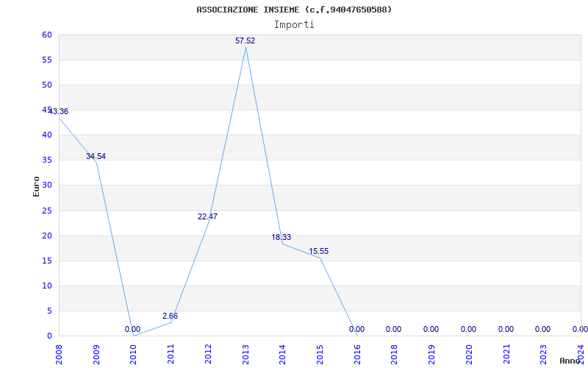This screenshot has width=588, height=368.
Task: Click year 2020 on the axis
Action: click(x=469, y=354)
